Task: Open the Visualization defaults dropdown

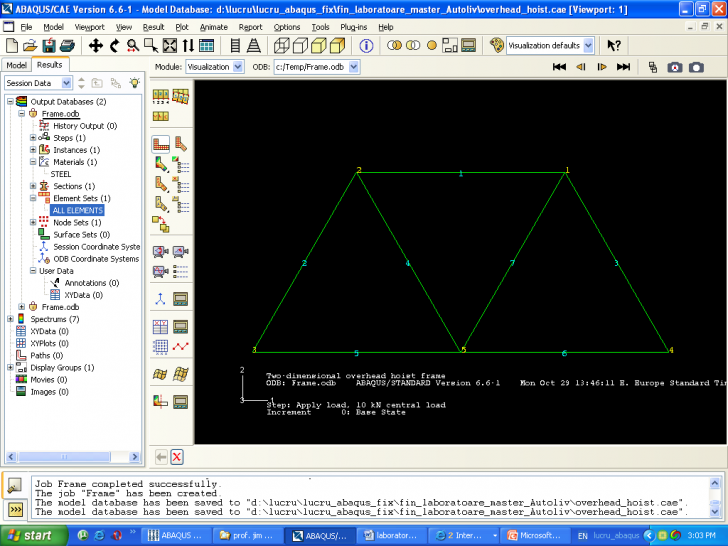Action: click(x=587, y=45)
